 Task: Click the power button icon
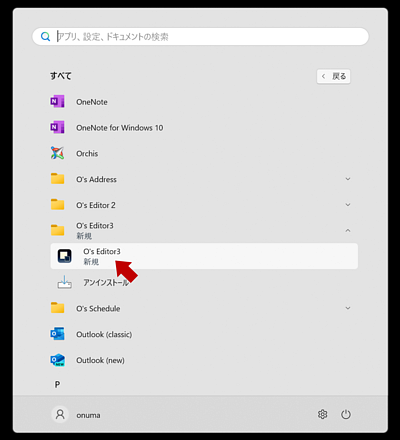click(346, 414)
